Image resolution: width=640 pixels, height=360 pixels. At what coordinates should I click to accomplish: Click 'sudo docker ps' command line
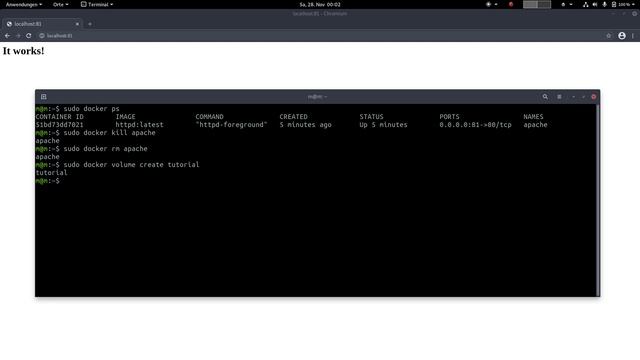78,109
